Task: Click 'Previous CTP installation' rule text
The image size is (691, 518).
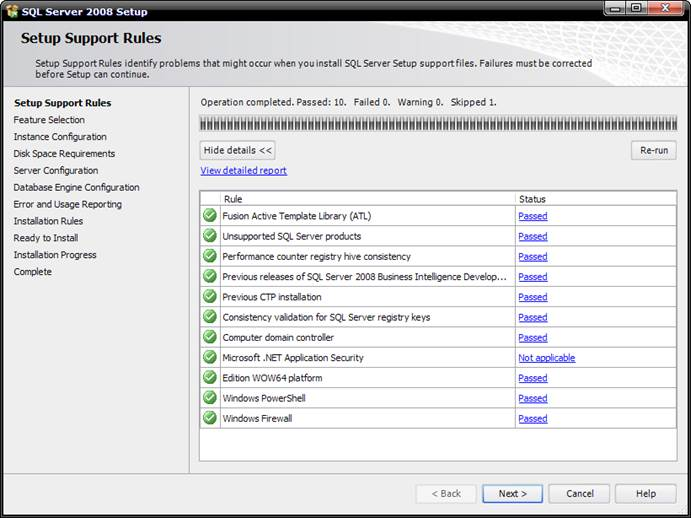Action: pyautogui.click(x=272, y=297)
